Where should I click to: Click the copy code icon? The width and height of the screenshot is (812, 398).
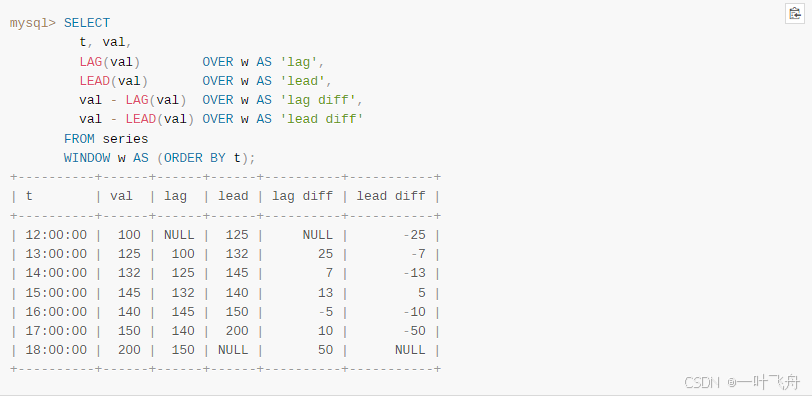794,14
